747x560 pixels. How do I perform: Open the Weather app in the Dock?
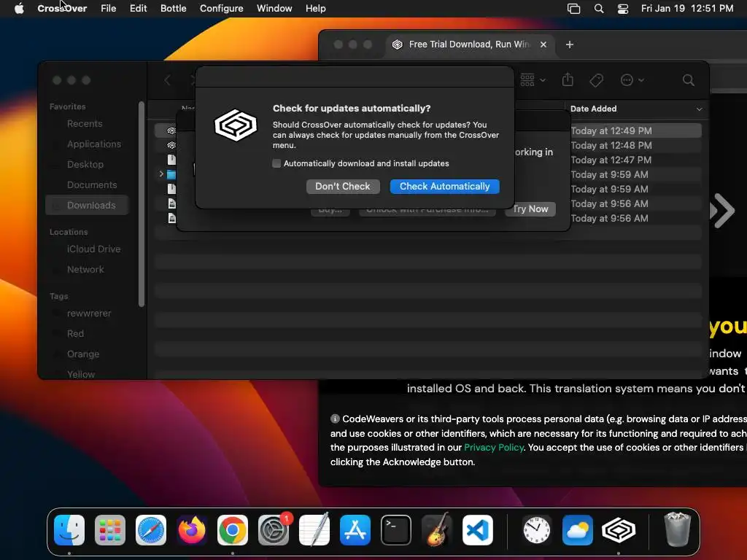[578, 530]
